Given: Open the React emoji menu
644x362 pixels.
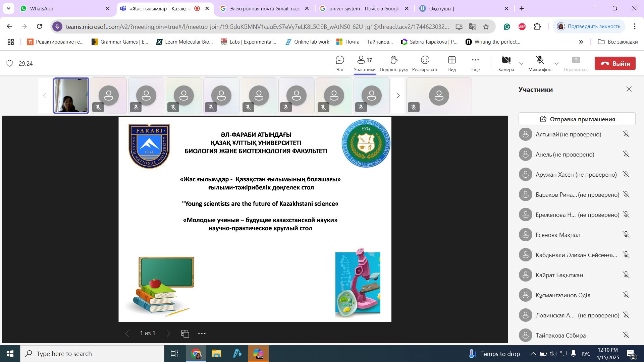Looking at the screenshot, I should [425, 63].
